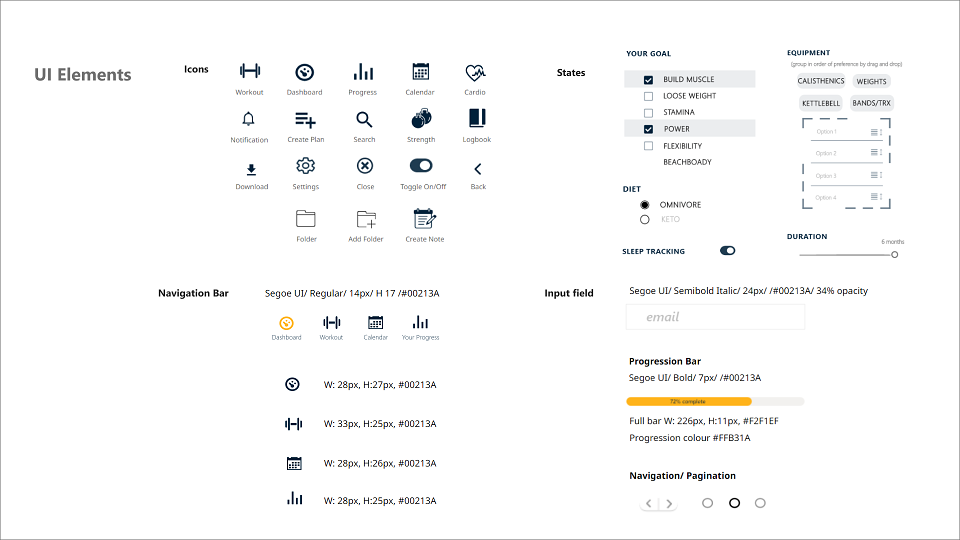The height and width of the screenshot is (540, 960).
Task: Click the Cardio heart icon
Action: (x=475, y=73)
